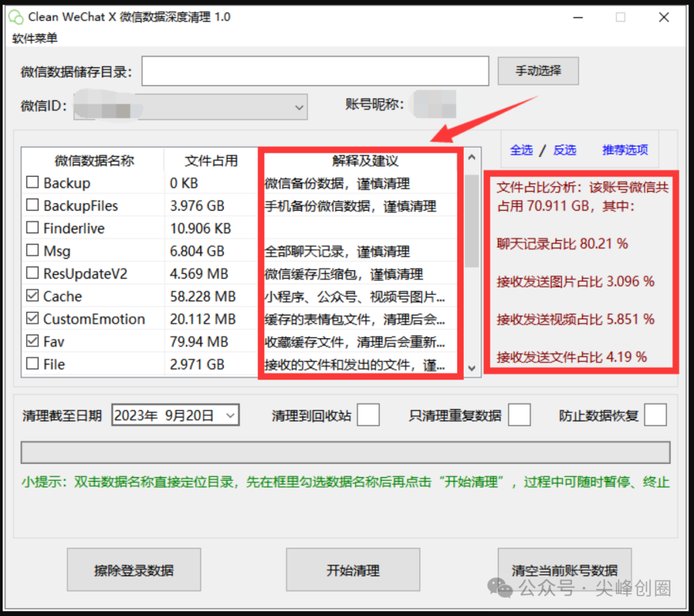Expand the 微信ID dropdown
694x616 pixels.
pos(299,107)
